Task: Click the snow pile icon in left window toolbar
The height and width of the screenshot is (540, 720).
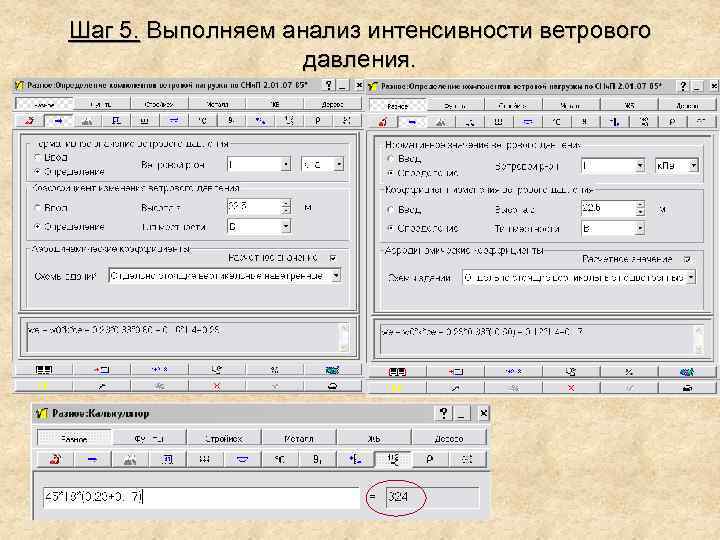Action: [x=87, y=120]
